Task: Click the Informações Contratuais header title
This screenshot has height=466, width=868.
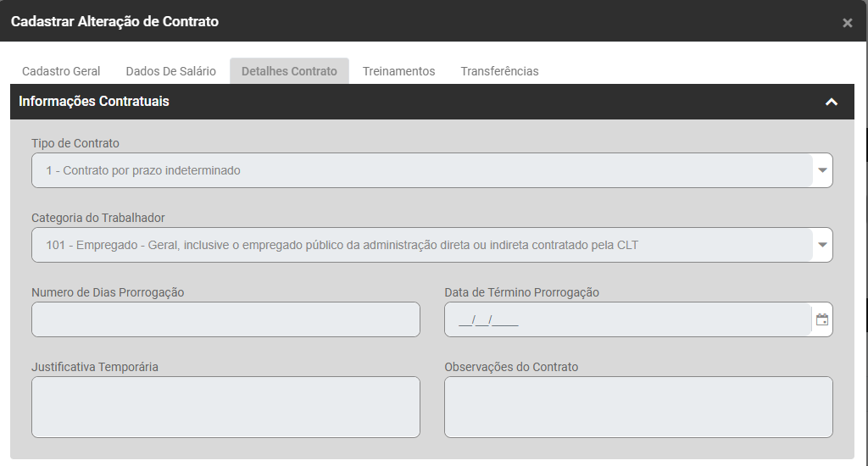Action: [94, 102]
